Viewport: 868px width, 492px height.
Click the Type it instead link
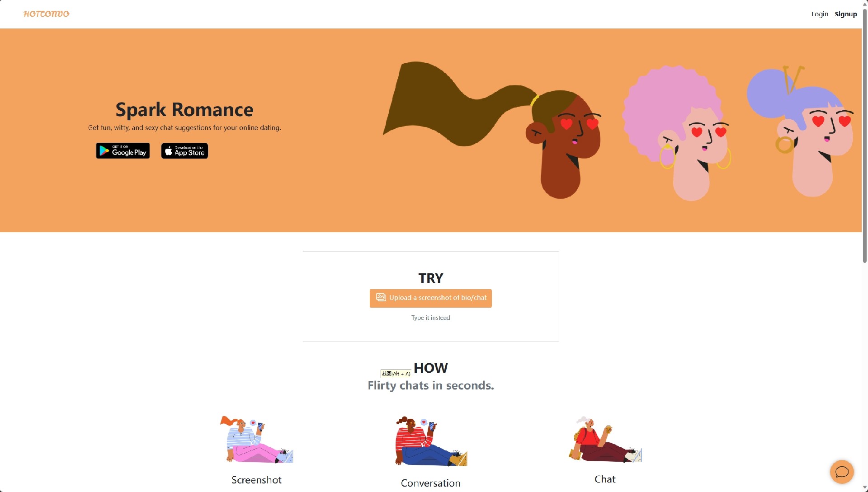click(x=431, y=318)
